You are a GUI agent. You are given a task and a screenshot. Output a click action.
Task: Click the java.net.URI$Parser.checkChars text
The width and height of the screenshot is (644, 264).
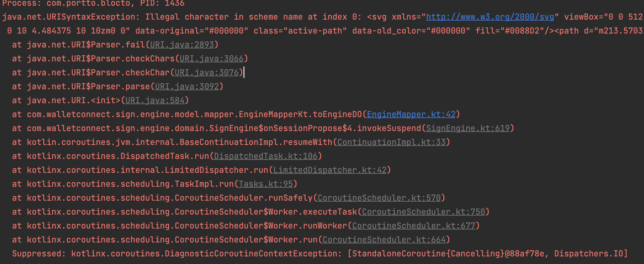[101, 59]
